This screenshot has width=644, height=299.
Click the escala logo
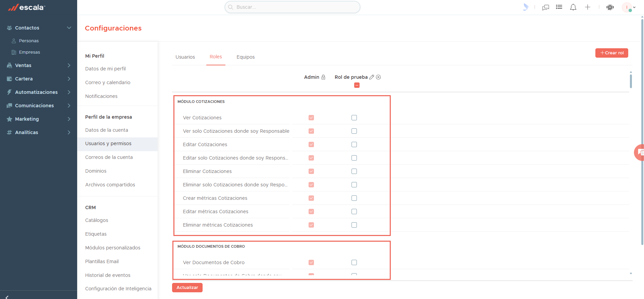click(26, 7)
